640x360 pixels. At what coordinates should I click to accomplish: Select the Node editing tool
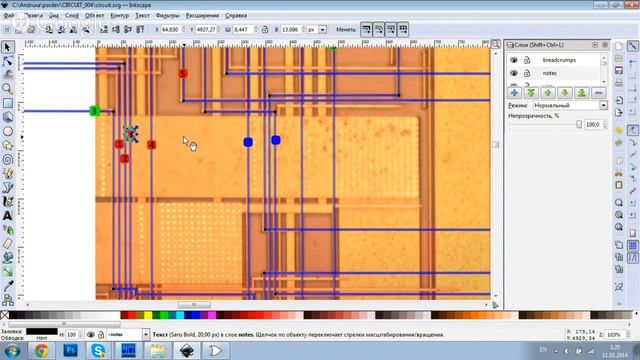point(7,61)
